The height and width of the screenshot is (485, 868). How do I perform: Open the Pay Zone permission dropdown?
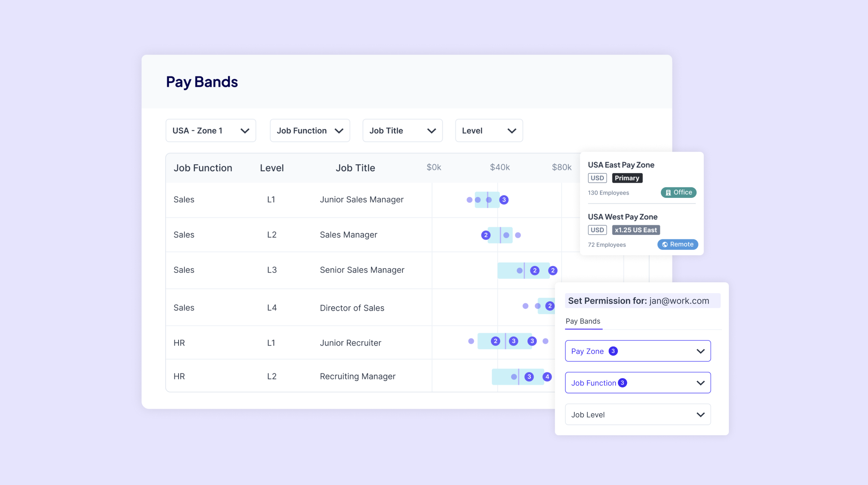[x=637, y=351]
